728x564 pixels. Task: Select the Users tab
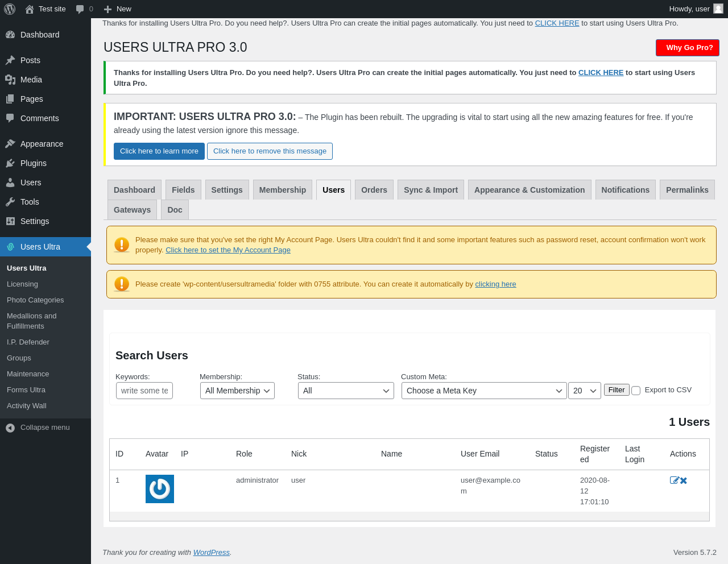pos(333,190)
